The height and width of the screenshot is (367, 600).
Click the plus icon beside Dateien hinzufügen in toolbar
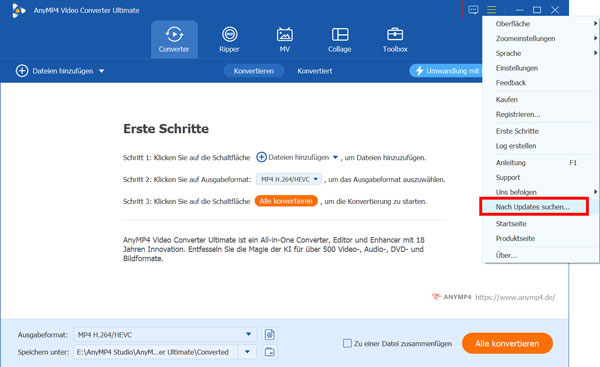pos(22,71)
